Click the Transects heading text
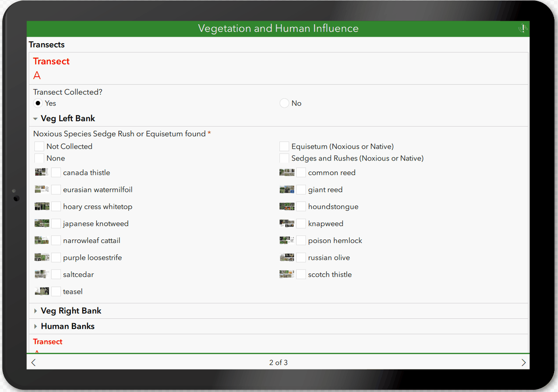Viewport: 558px width, 392px height. pos(47,45)
